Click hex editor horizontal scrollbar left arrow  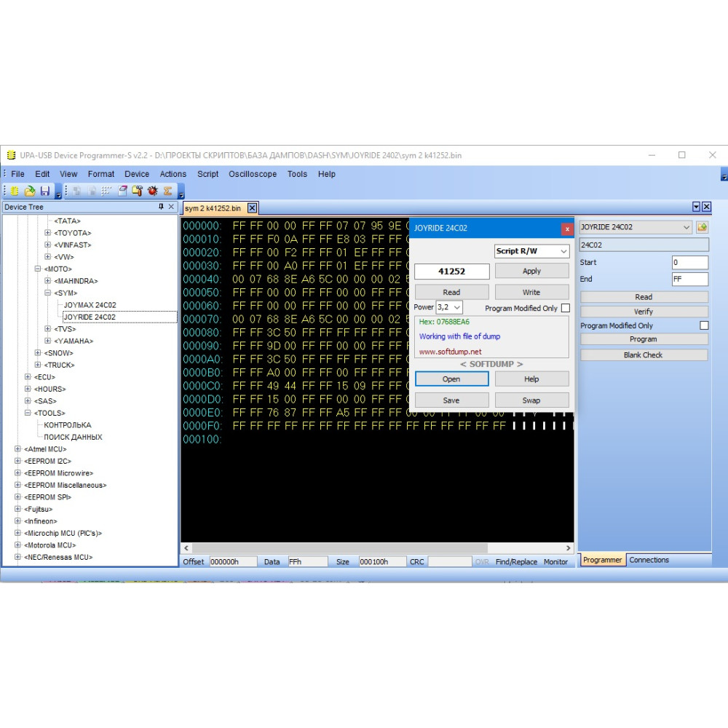click(186, 548)
